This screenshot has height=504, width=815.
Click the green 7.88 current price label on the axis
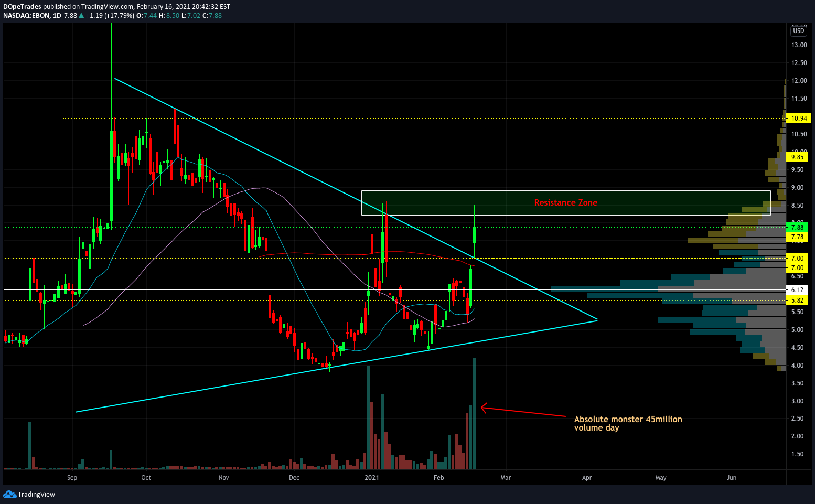[798, 228]
